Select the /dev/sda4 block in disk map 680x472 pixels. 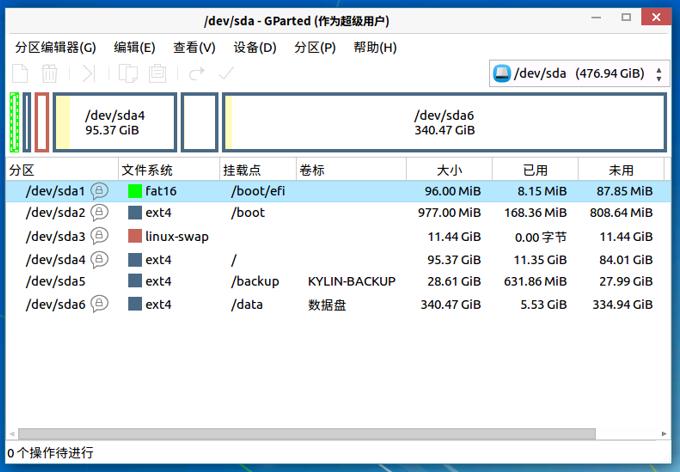[x=115, y=123]
